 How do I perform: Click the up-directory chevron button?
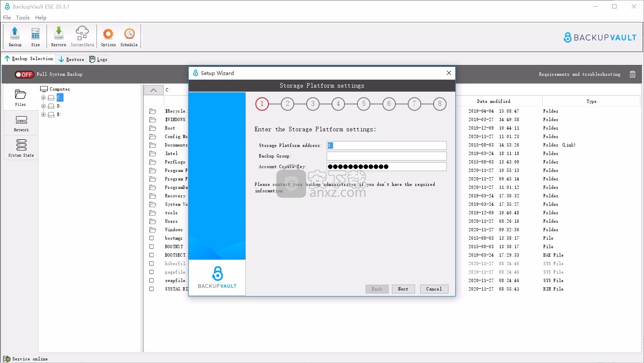point(154,90)
